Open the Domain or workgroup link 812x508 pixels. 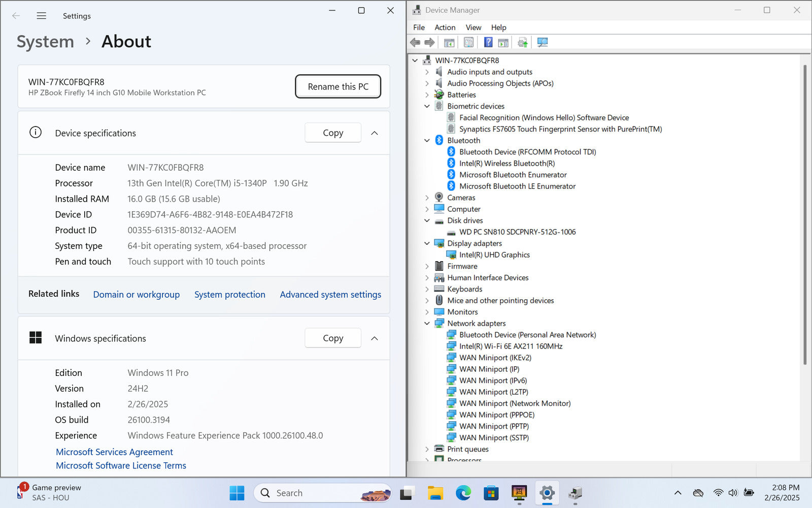[x=137, y=295]
